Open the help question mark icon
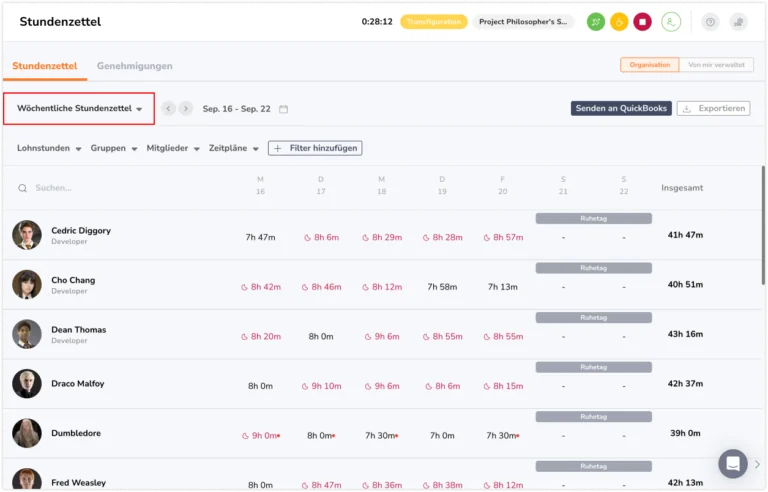The width and height of the screenshot is (768, 492). point(710,22)
